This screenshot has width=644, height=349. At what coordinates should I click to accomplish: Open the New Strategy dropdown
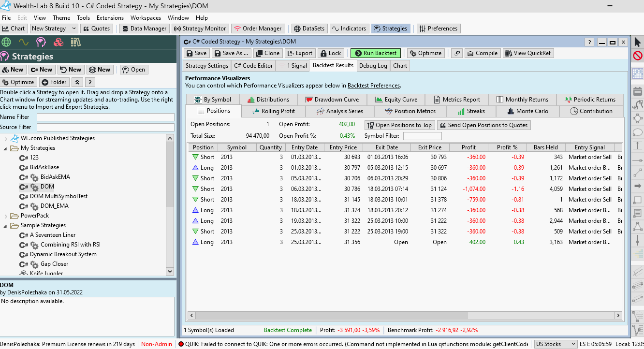[74, 29]
